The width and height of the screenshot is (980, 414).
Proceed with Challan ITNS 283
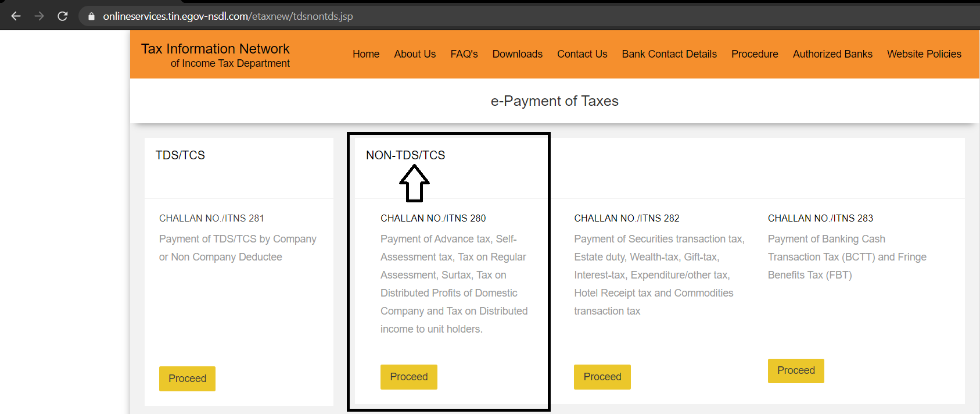(x=796, y=370)
